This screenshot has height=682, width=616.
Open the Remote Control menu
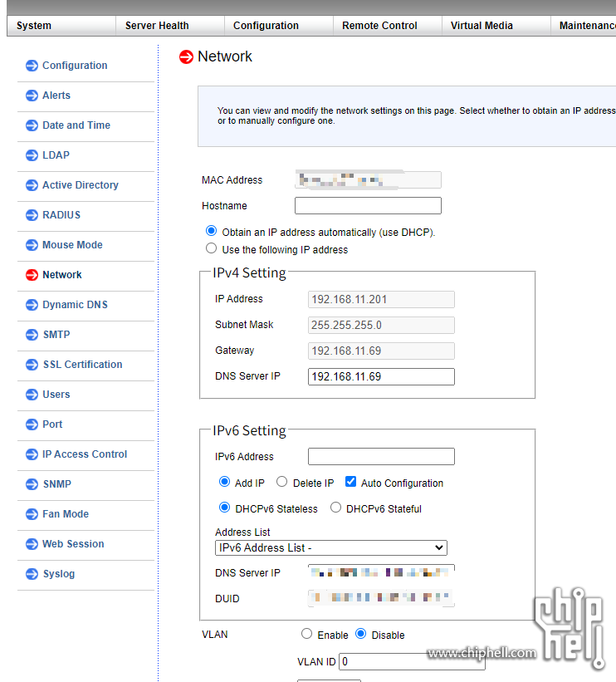[x=379, y=26]
